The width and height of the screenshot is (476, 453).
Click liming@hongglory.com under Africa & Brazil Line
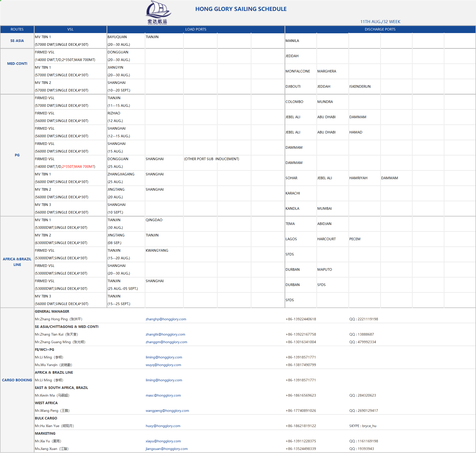[164, 380]
